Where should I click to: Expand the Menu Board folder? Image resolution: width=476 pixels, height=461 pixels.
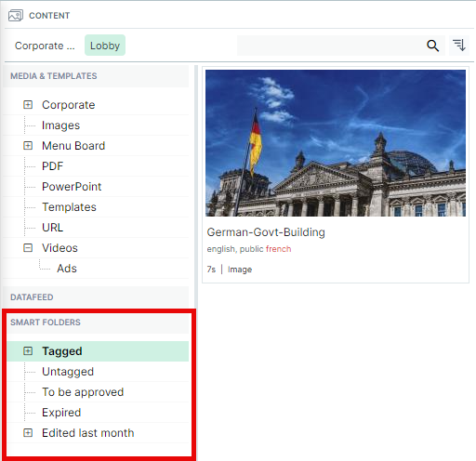coord(28,146)
